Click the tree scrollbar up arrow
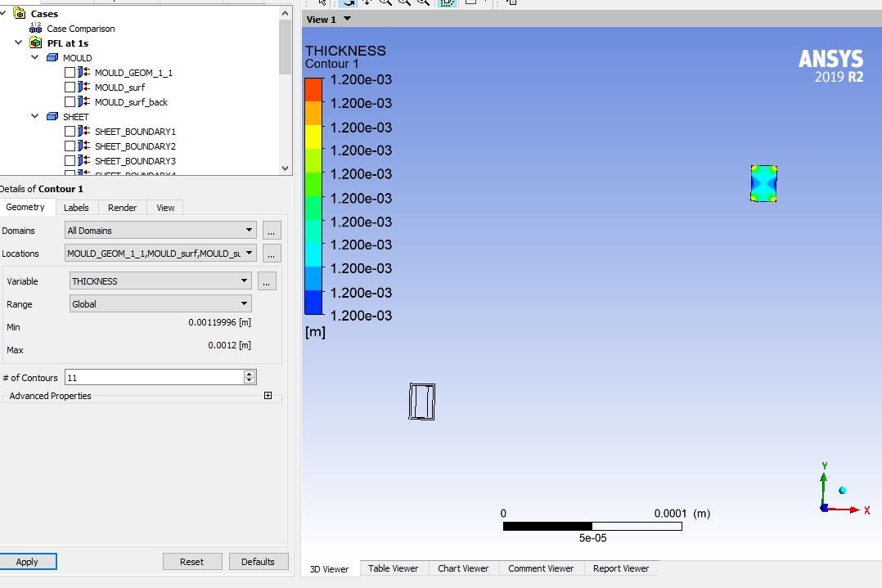The width and height of the screenshot is (882, 588). [286, 13]
